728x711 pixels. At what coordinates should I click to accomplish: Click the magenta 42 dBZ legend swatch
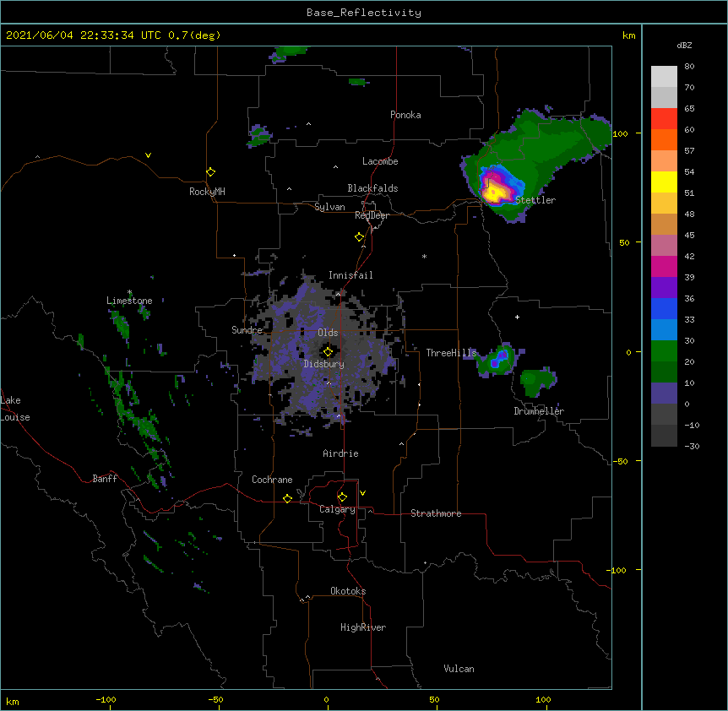click(x=664, y=266)
